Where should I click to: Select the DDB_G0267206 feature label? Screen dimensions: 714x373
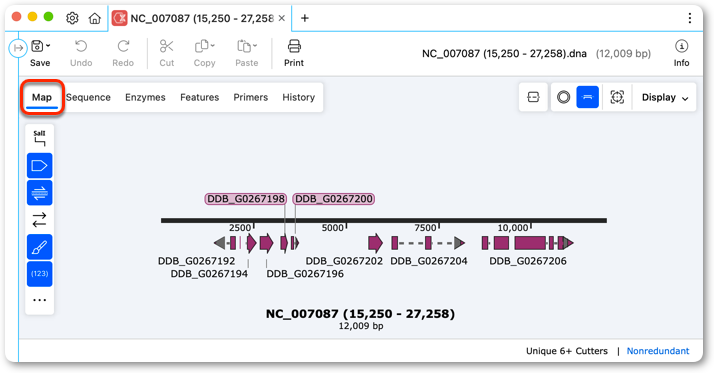coord(528,261)
